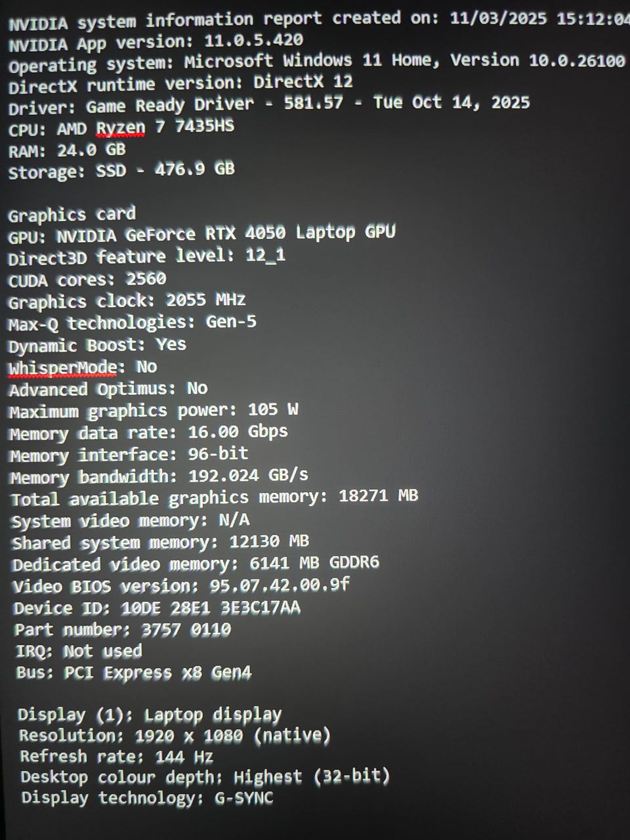Image resolution: width=630 pixels, height=840 pixels.
Task: Click the Video BIOS version line
Action: (x=181, y=585)
